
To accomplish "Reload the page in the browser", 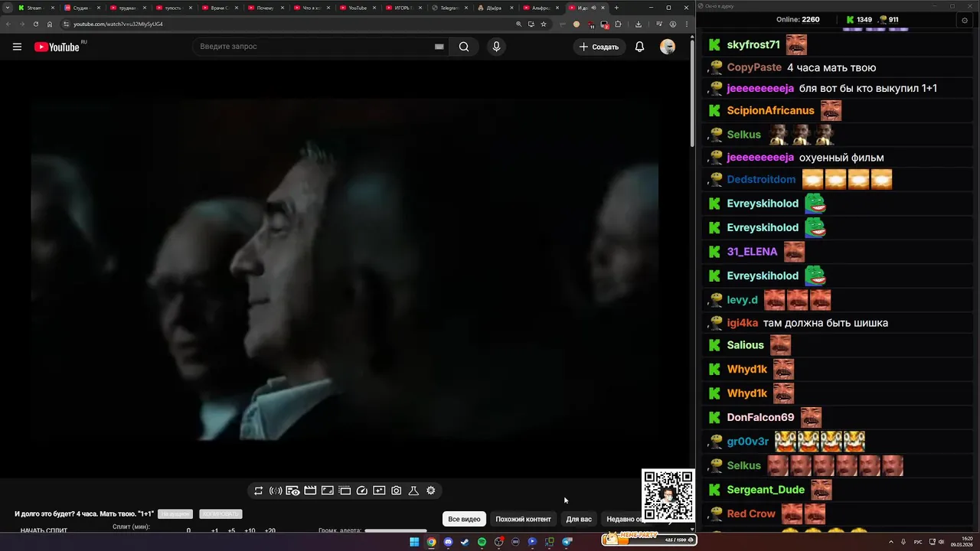I will click(35, 24).
